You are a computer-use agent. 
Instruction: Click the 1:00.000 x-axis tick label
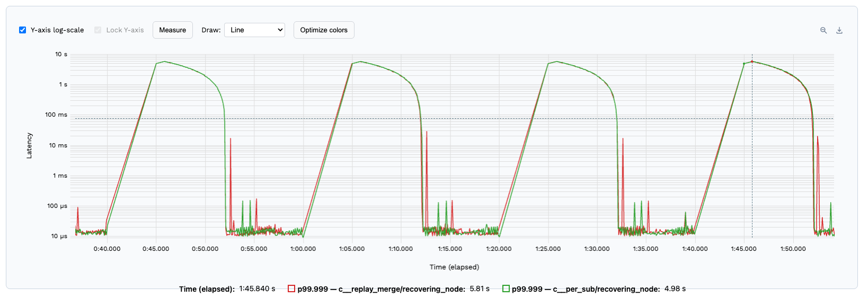coord(303,249)
